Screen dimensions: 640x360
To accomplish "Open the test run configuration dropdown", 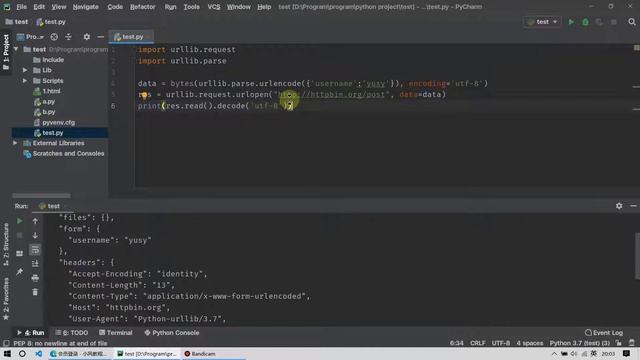I will [x=542, y=22].
